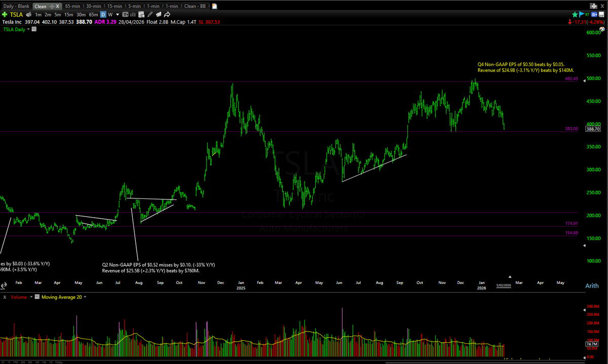Click the green RT real-time indicator
The image size is (608, 364).
coord(587,15)
